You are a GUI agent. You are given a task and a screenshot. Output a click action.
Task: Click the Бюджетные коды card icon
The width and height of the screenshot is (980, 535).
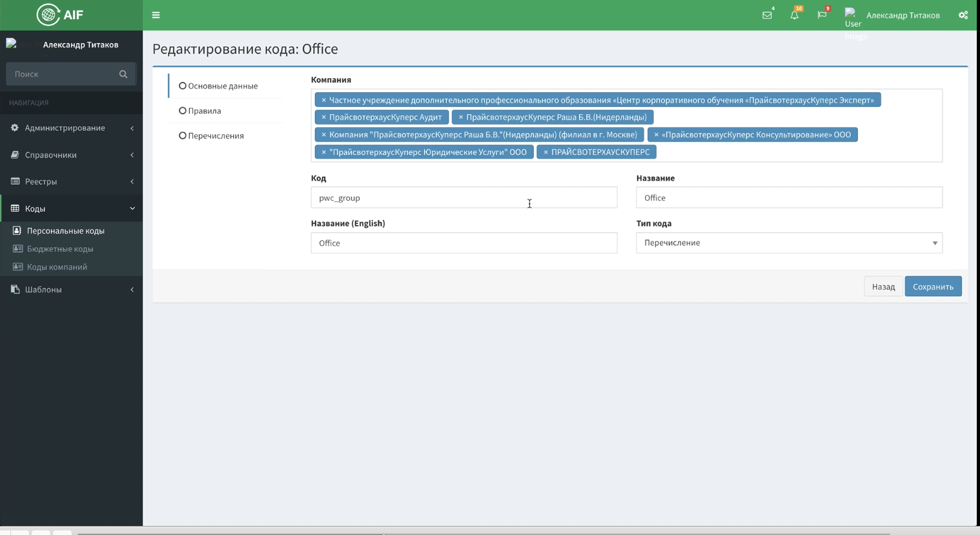point(17,248)
